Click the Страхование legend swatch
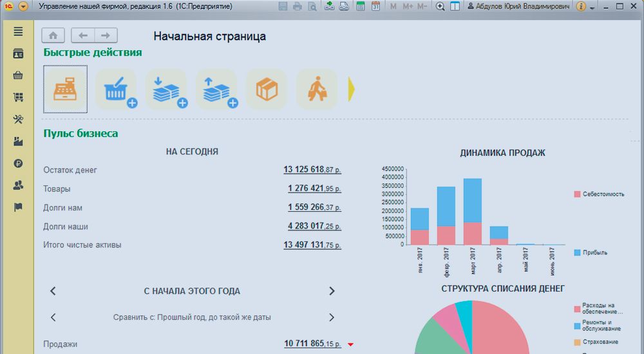Viewport: 644px width, 354px height. (577, 342)
